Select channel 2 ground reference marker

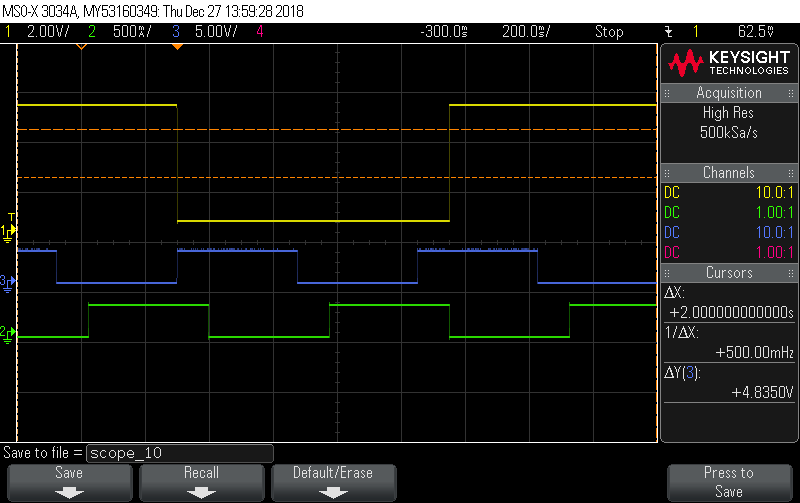tap(8, 334)
